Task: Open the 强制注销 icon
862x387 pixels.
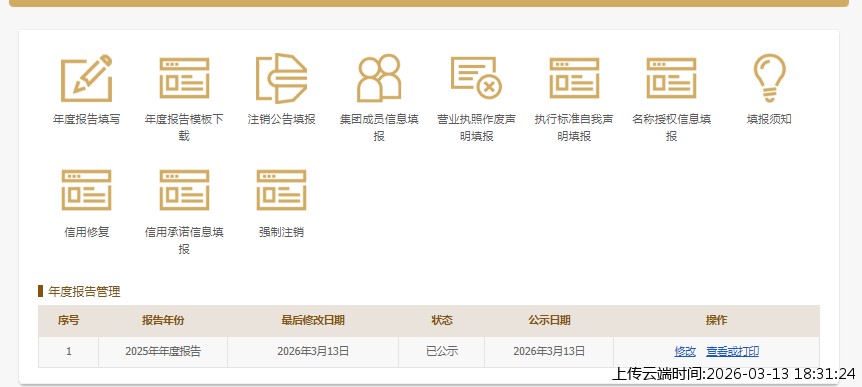Action: 281,190
